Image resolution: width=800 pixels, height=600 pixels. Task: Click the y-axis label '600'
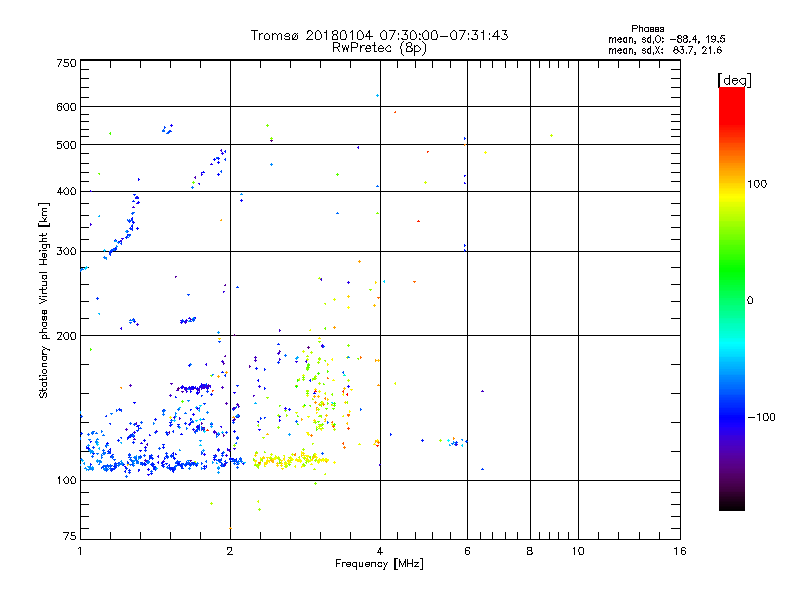tap(66, 107)
